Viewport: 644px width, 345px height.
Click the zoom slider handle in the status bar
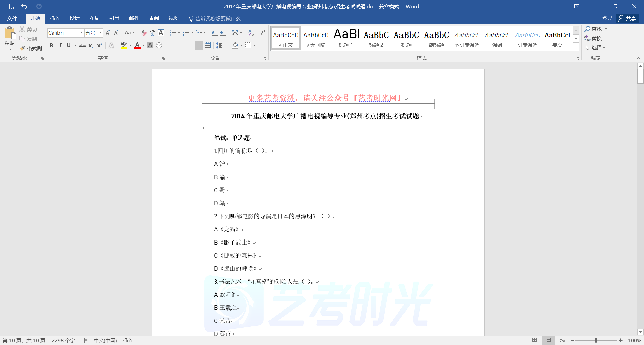596,340
